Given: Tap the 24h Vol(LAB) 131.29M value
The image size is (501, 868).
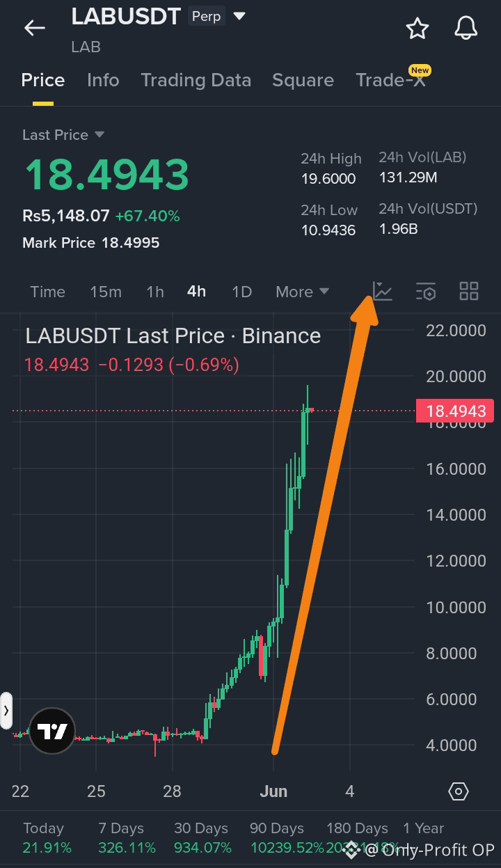Looking at the screenshot, I should point(408,177).
